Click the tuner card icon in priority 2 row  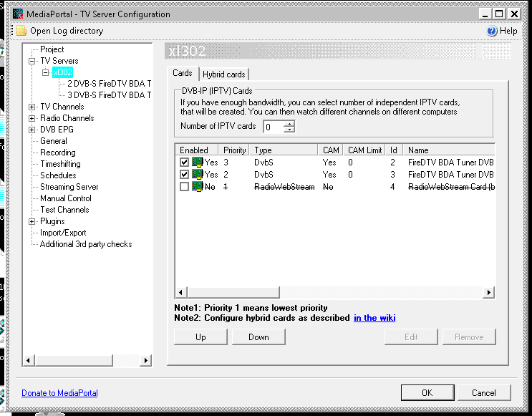198,175
